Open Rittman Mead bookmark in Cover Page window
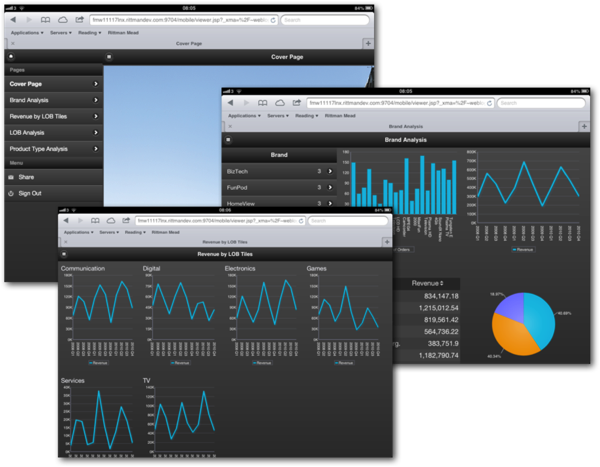This screenshot has height=467, width=600. pos(123,33)
